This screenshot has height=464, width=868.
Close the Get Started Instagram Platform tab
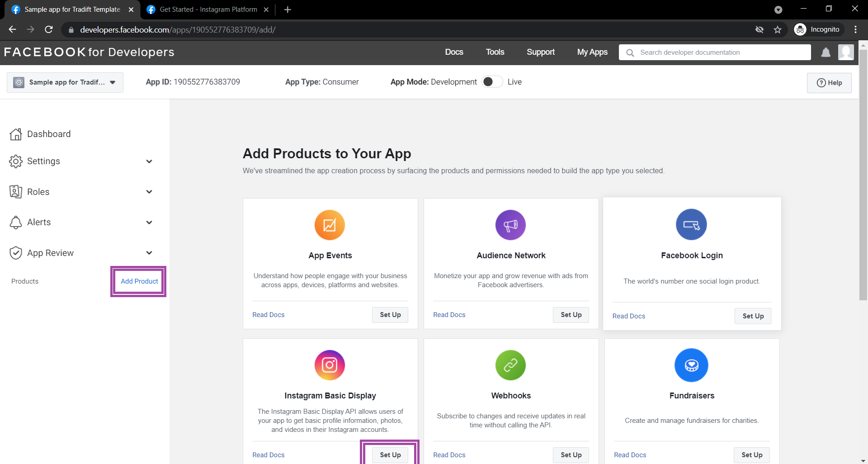(266, 9)
